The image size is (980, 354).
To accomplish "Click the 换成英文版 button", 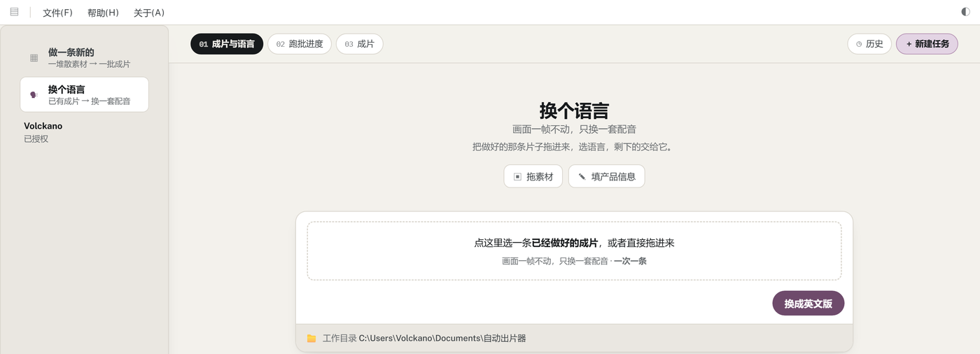I will (808, 304).
